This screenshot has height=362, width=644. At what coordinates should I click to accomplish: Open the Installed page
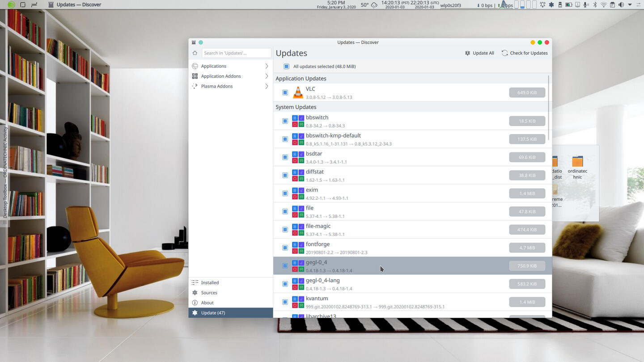tap(231, 282)
